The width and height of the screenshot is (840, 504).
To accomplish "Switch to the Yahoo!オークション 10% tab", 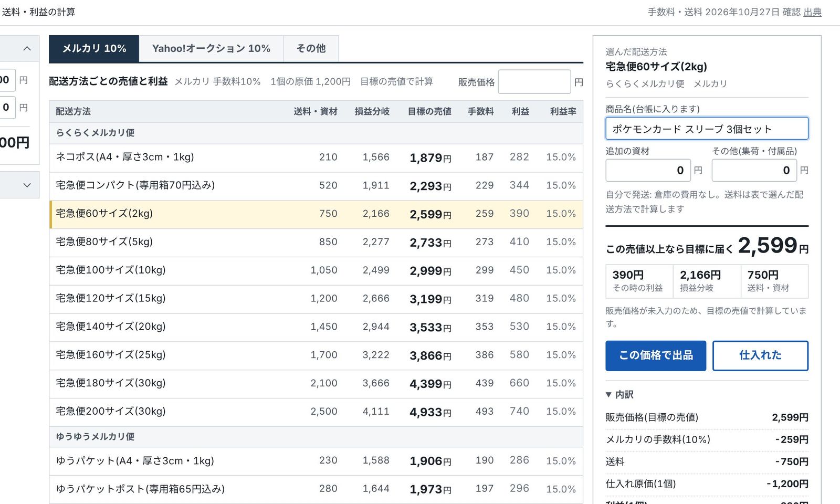I will pos(211,49).
